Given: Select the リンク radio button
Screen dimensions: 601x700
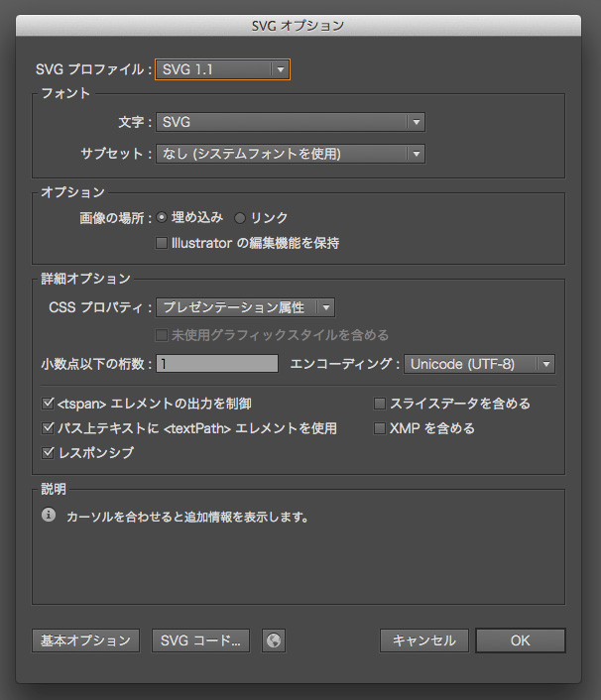Looking at the screenshot, I should tap(240, 218).
